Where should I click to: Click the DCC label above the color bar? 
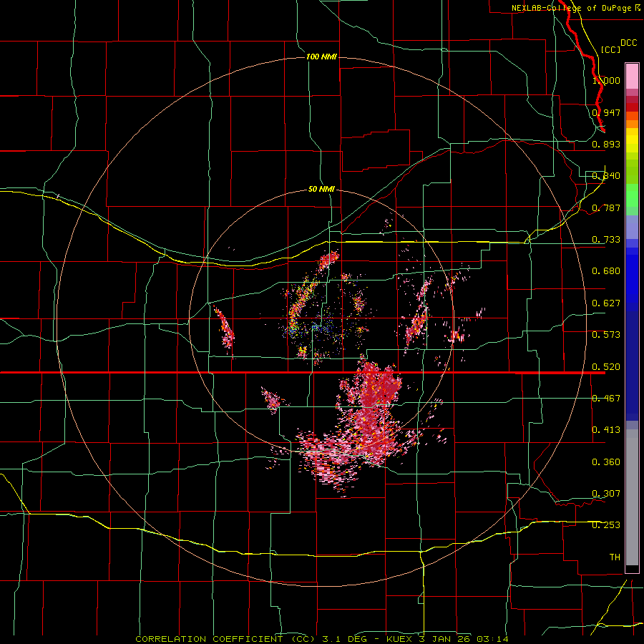tap(629, 43)
